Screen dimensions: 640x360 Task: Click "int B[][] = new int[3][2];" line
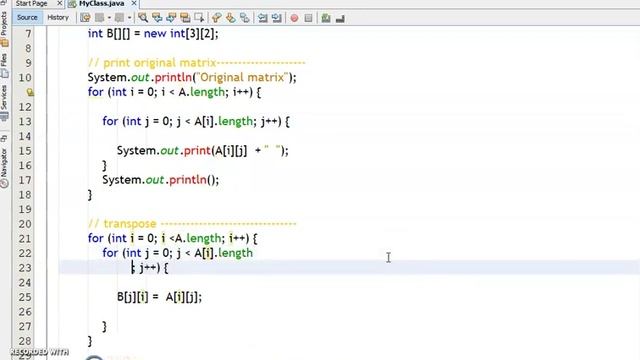pyautogui.click(x=153, y=33)
